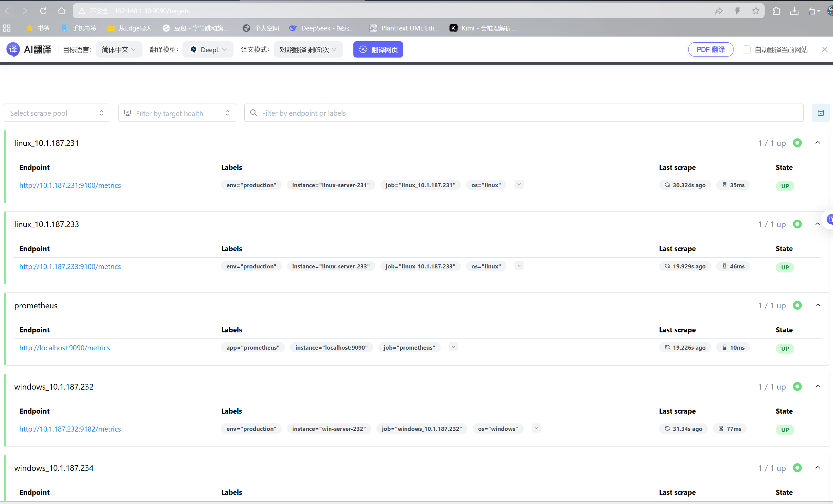Collapse the prometheus scrape pool section
This screenshot has height=504, width=833.
tap(817, 305)
